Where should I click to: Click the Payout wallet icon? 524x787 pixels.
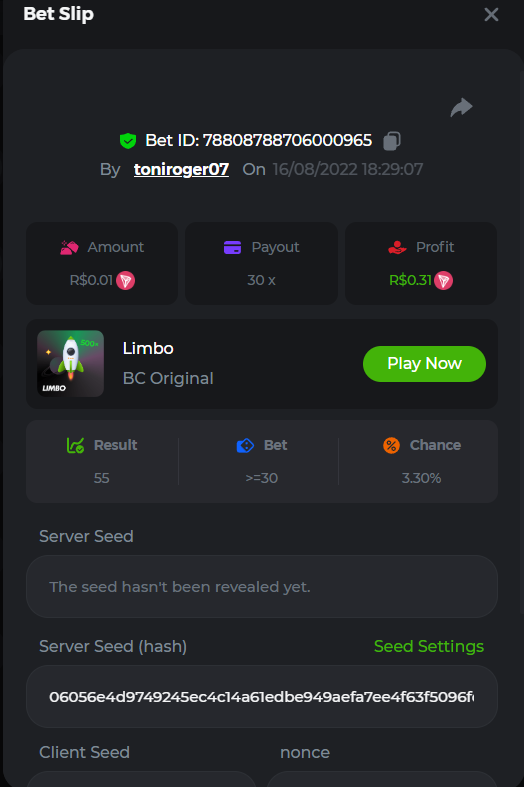pos(232,247)
